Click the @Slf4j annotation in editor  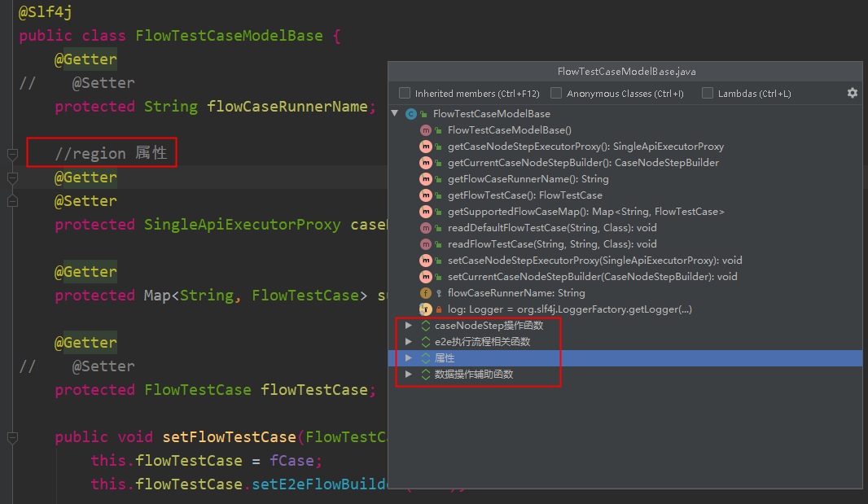point(45,11)
